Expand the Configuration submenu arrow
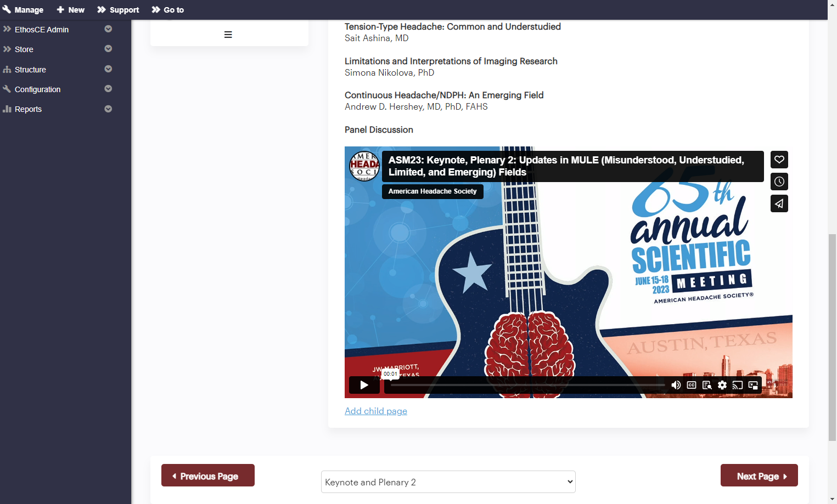Viewport: 837px width, 504px height. 108,89
